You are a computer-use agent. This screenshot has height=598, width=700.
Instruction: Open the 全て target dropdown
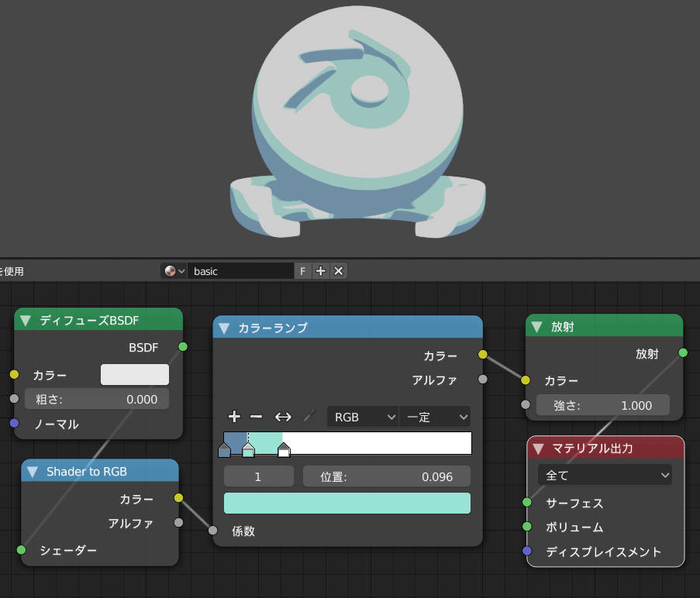(605, 476)
